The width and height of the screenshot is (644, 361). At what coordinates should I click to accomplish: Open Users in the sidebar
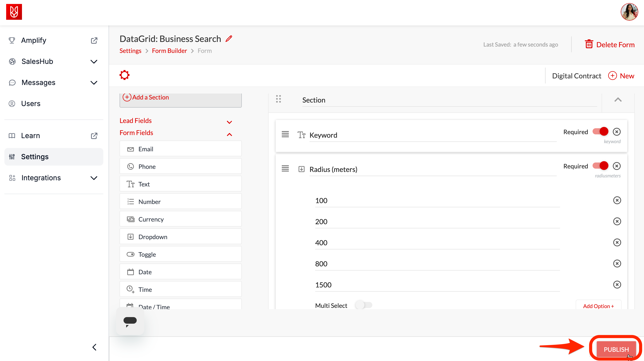pyautogui.click(x=31, y=103)
